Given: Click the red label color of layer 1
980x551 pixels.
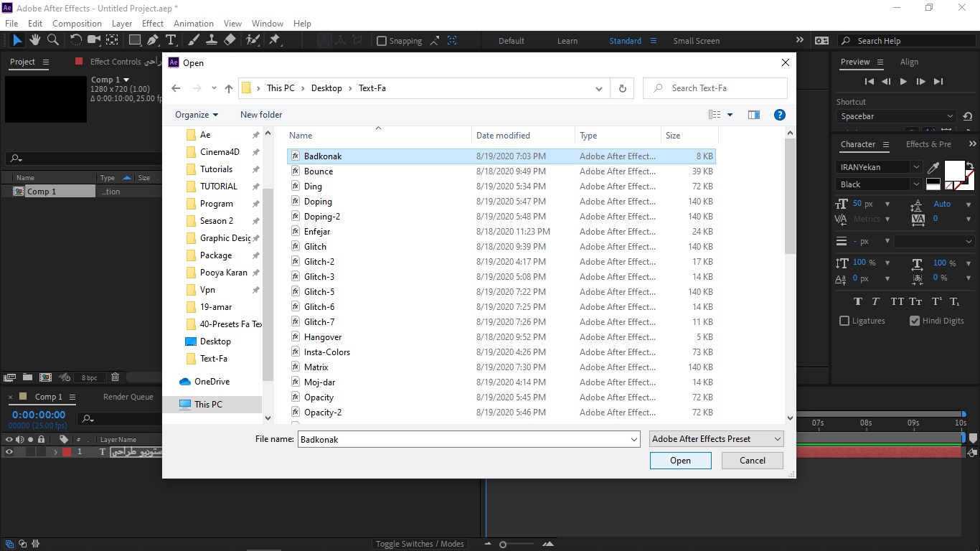Looking at the screenshot, I should [67, 452].
